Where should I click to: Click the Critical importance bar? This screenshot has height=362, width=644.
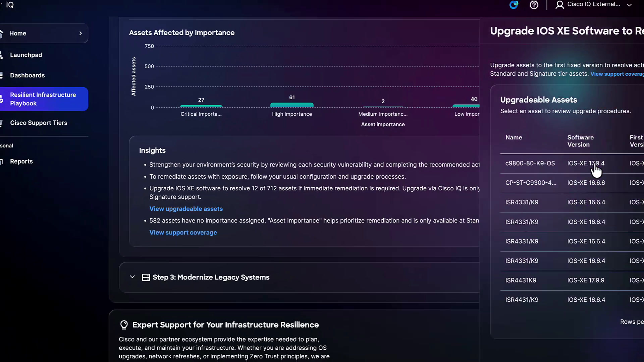[201, 106]
